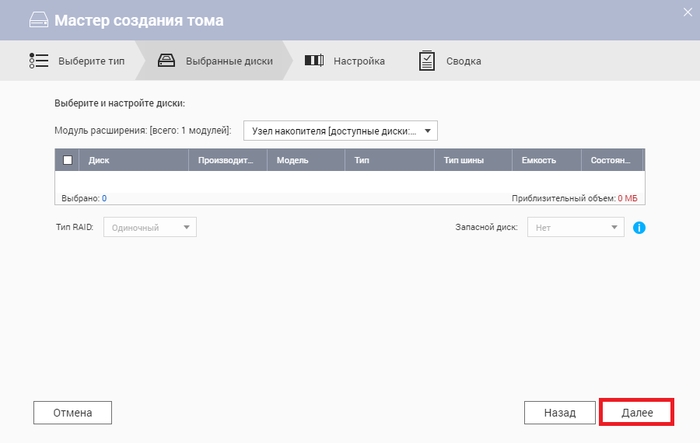This screenshot has height=443, width=700.
Task: Sort by the Модель column header
Action: 306,160
